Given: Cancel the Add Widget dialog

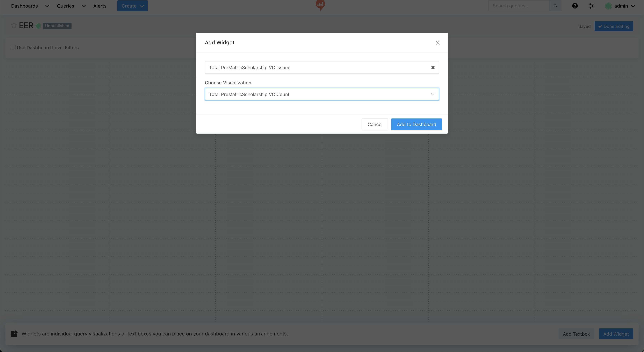Looking at the screenshot, I should click(375, 124).
